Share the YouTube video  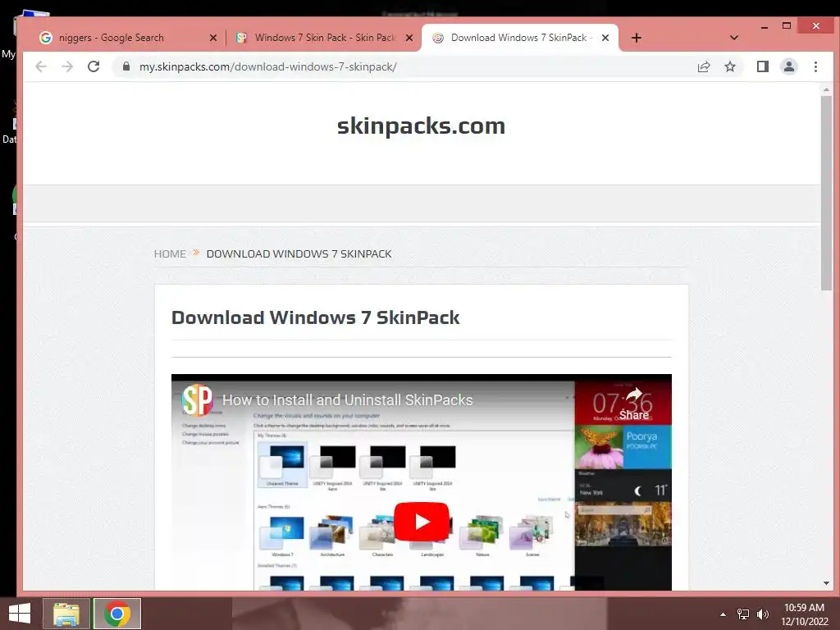coord(634,404)
